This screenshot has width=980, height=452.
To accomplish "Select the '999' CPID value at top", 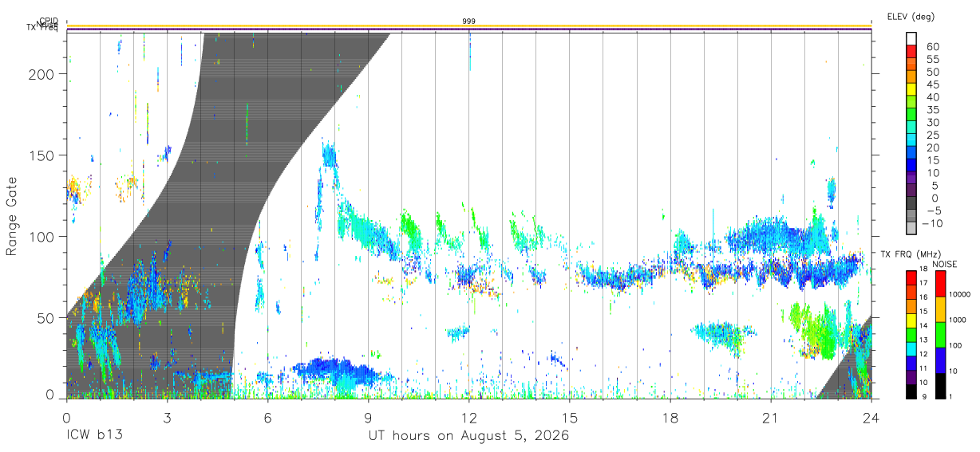I will pos(469,22).
